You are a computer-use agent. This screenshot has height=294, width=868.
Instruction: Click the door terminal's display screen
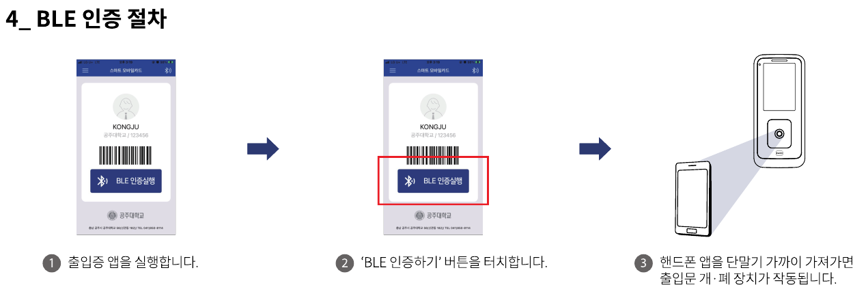779,88
